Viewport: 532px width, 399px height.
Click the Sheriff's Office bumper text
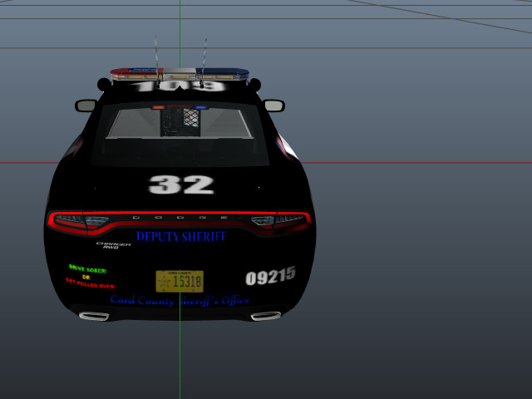[x=180, y=300]
